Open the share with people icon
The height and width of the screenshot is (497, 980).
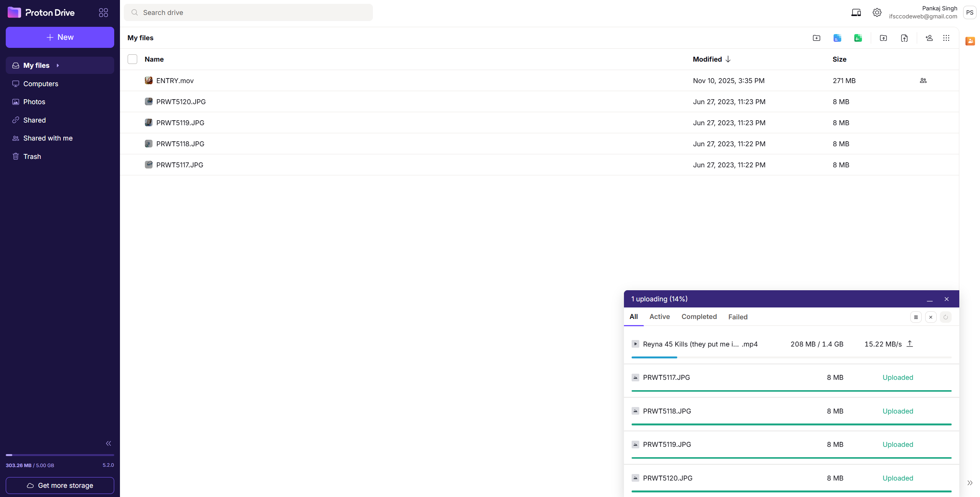(929, 38)
